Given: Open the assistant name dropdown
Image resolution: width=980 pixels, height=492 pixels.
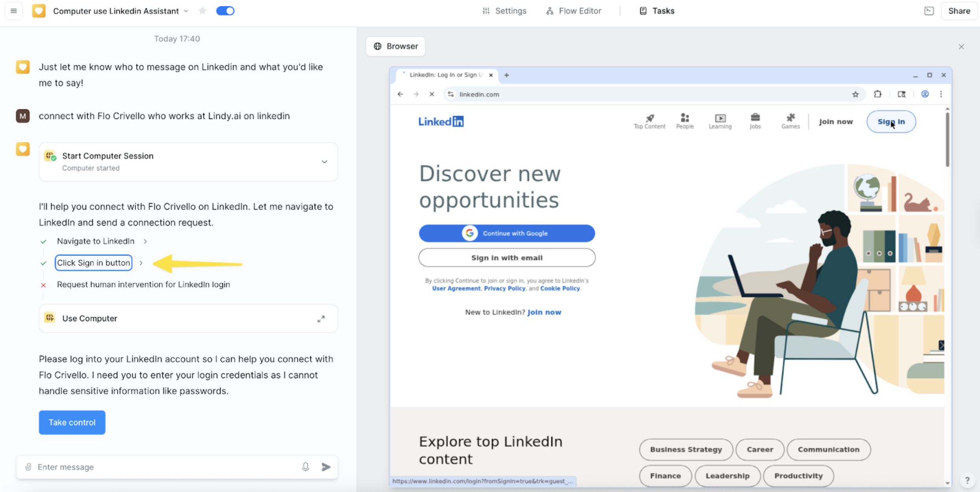Looking at the screenshot, I should click(x=186, y=11).
